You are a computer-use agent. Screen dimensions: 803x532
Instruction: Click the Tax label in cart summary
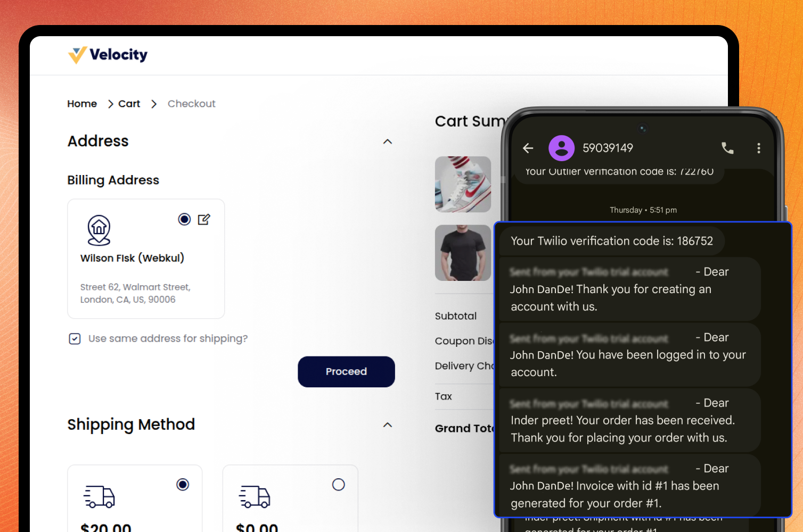444,396
